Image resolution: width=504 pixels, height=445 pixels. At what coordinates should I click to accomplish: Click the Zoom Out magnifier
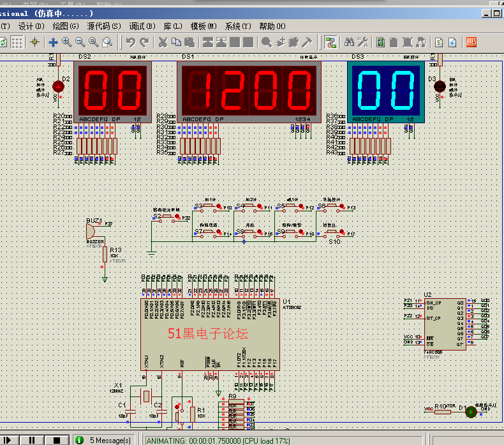80,42
